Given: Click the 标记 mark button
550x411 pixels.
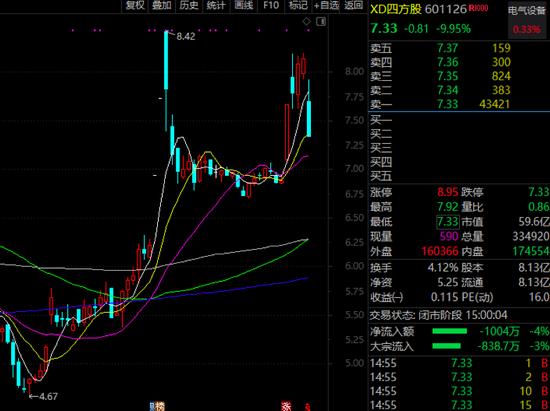Looking at the screenshot, I should point(298,5).
